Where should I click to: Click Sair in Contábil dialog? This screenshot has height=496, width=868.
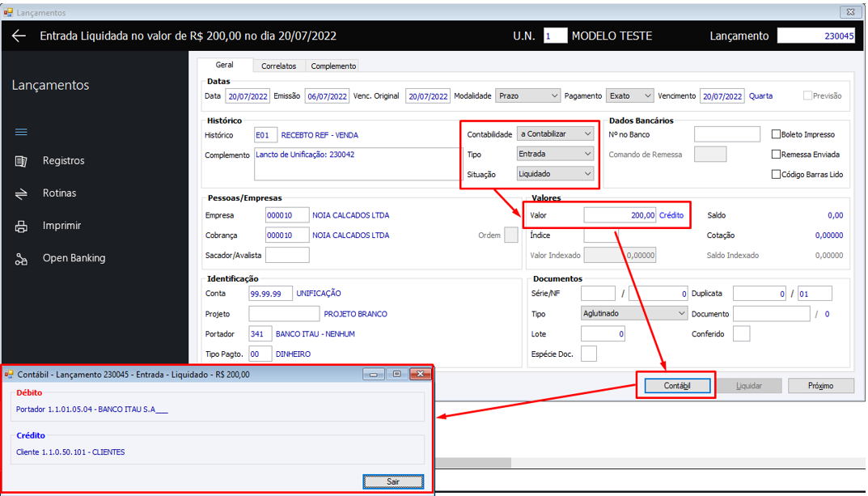[394, 481]
